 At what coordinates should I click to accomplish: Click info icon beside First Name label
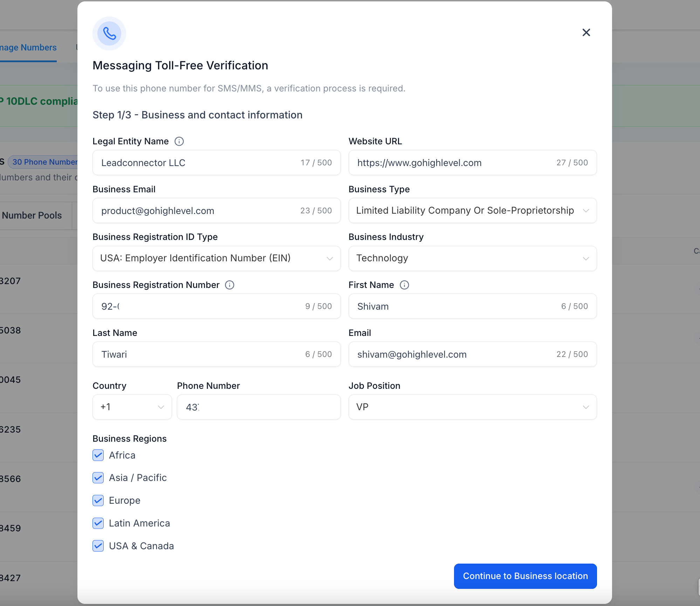click(404, 285)
